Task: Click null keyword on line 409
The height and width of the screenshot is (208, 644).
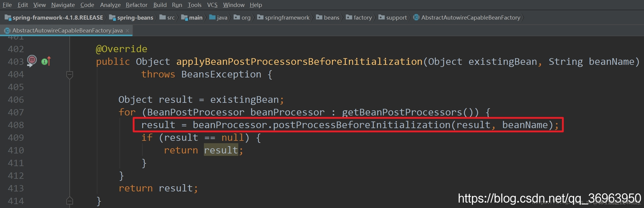Action: tap(233, 137)
